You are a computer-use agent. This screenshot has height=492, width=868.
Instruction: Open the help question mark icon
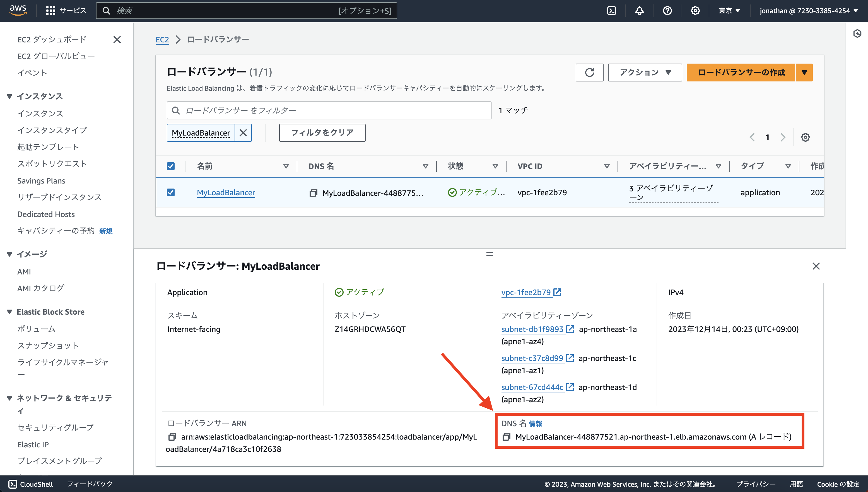667,11
